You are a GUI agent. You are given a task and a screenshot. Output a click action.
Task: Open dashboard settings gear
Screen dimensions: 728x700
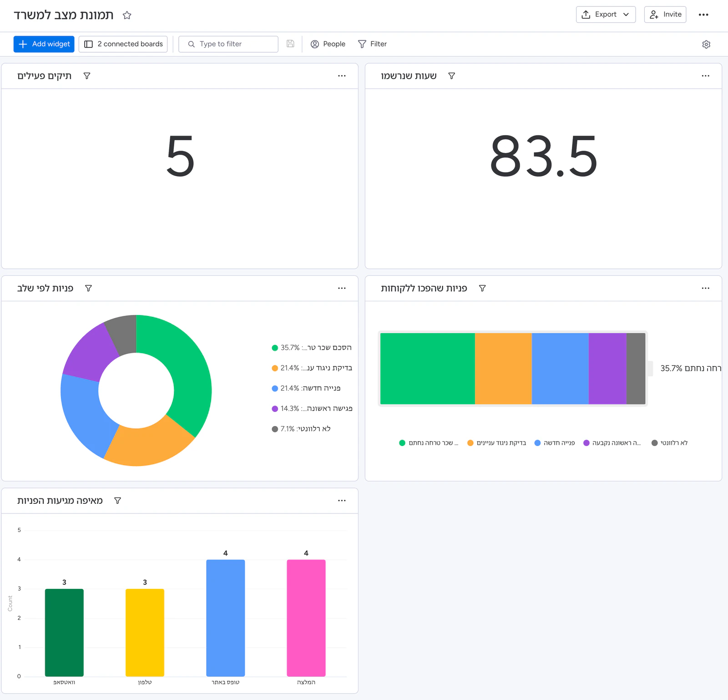coord(706,44)
